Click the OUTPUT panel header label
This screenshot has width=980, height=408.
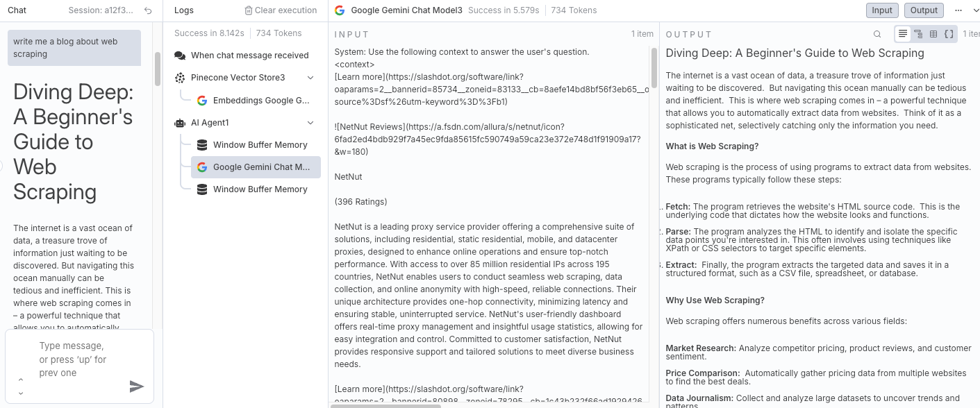(689, 34)
